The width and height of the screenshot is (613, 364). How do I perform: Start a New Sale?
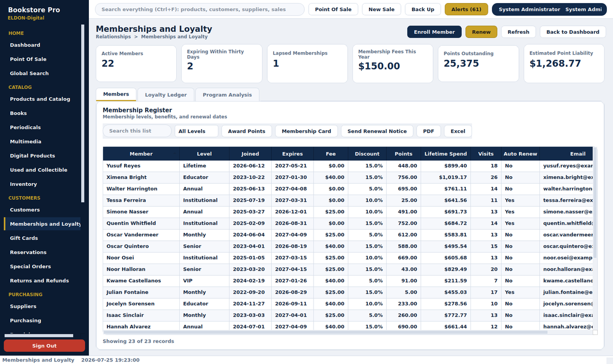[x=382, y=9]
